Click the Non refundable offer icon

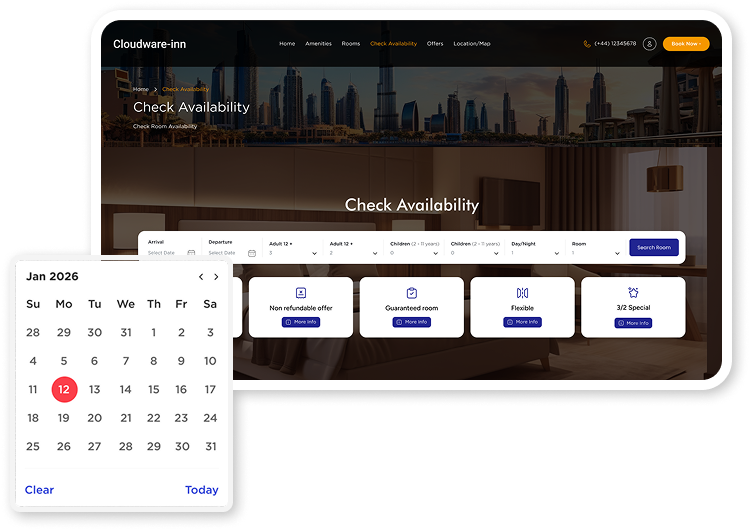(301, 293)
